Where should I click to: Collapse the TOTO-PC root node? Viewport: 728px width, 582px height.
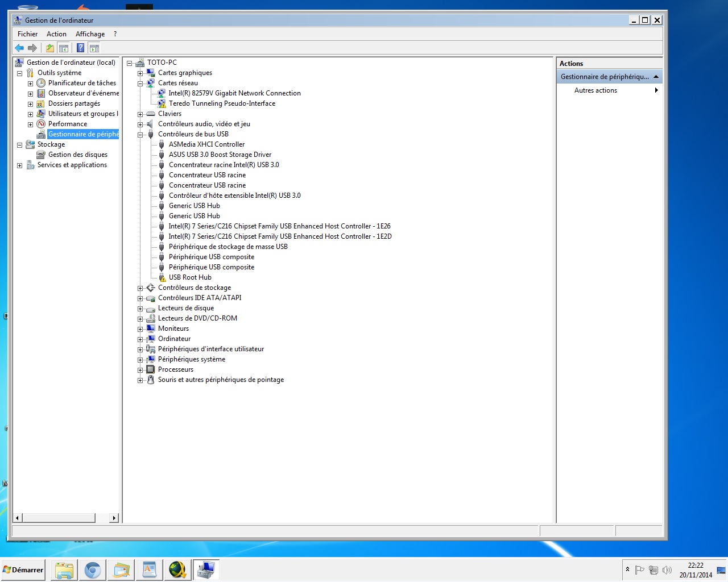tap(129, 63)
